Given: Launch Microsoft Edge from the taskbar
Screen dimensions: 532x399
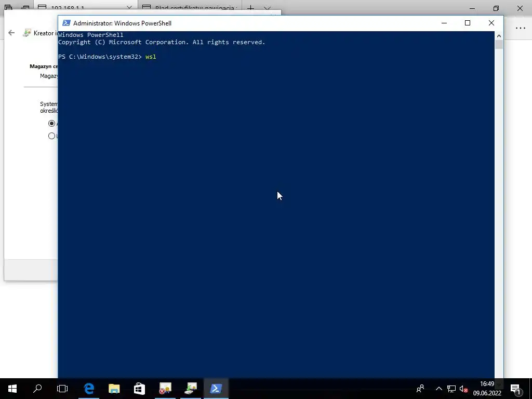Looking at the screenshot, I should (x=89, y=389).
